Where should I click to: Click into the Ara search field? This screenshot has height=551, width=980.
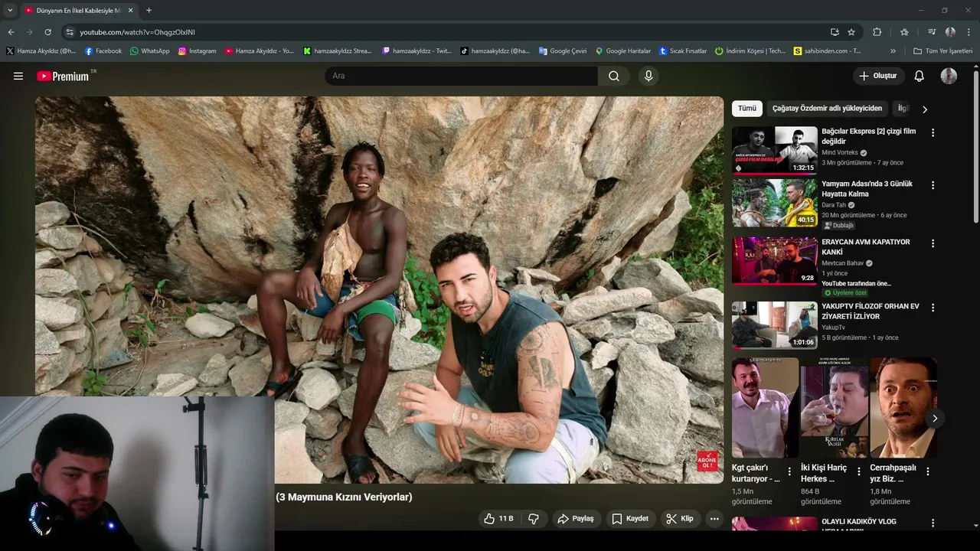point(462,76)
